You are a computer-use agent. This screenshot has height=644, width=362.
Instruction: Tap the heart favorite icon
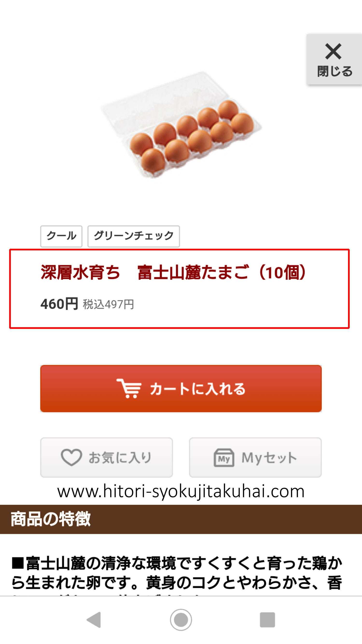coord(71,457)
